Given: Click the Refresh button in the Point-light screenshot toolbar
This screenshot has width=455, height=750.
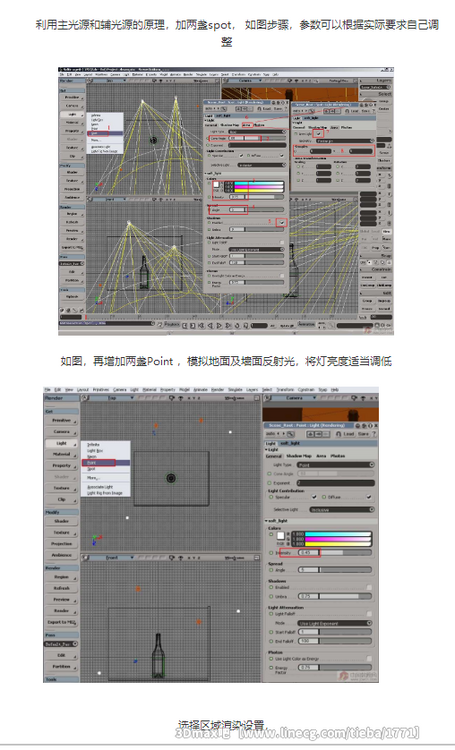Looking at the screenshot, I should pyautogui.click(x=62, y=588).
